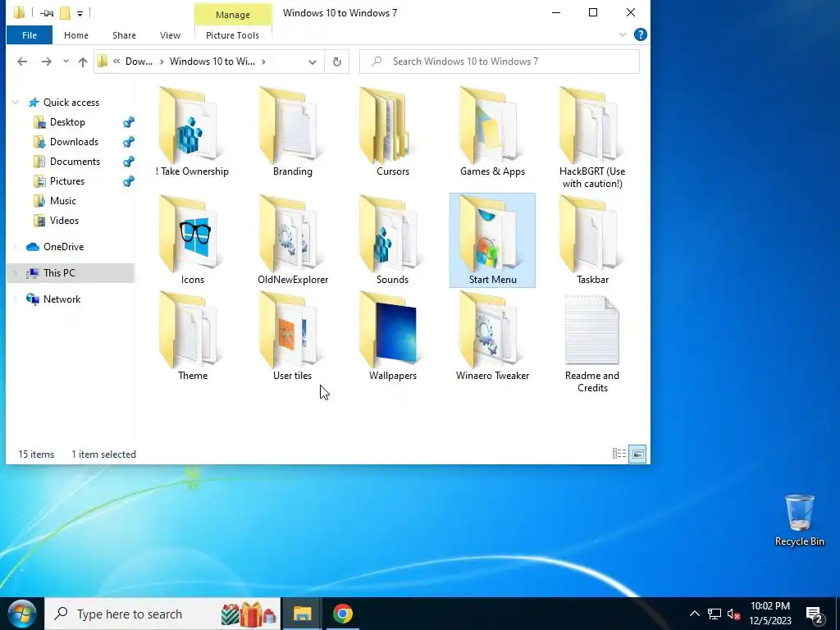The width and height of the screenshot is (840, 630).
Task: Go back to the previous folder
Action: (22, 62)
